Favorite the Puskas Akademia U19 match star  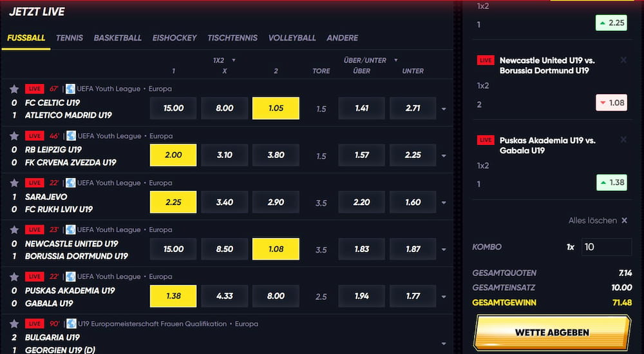[x=14, y=276]
